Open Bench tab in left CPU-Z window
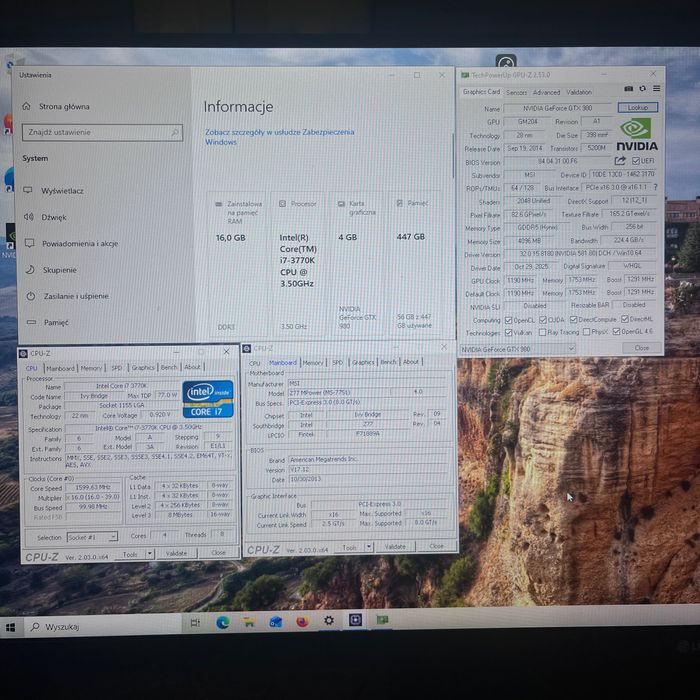This screenshot has width=700, height=700. (x=169, y=367)
